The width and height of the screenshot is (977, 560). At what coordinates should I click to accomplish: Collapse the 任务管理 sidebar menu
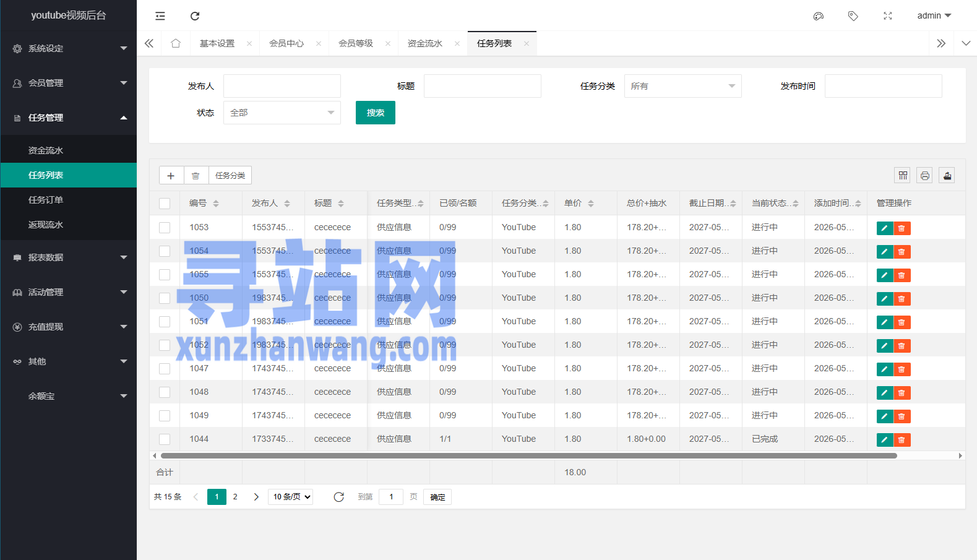[x=69, y=118]
